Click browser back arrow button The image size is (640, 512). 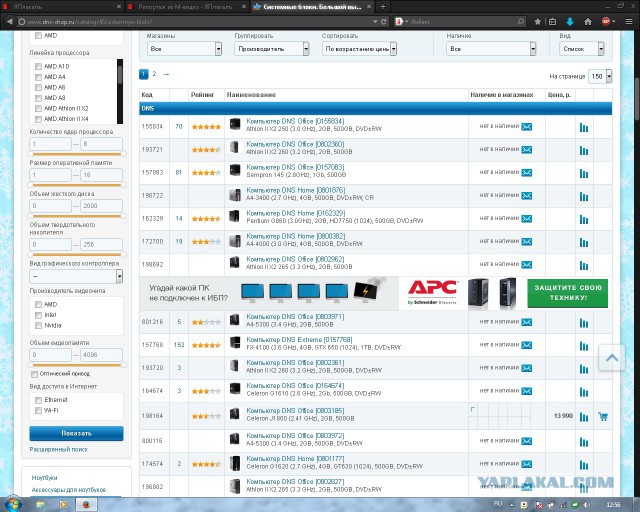pos(9,22)
